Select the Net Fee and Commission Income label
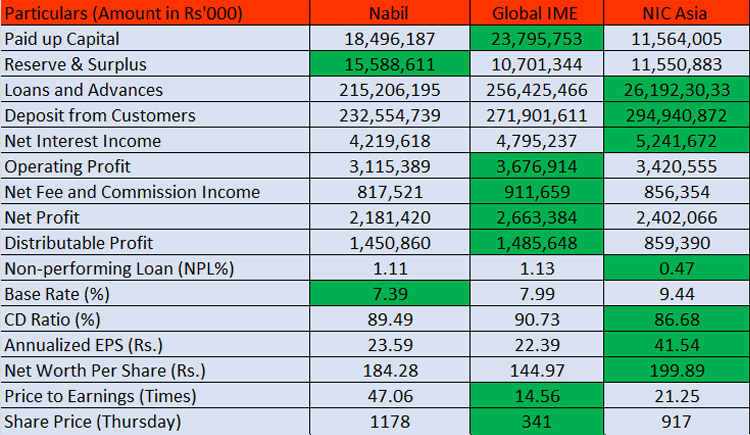The image size is (750, 435). click(132, 192)
